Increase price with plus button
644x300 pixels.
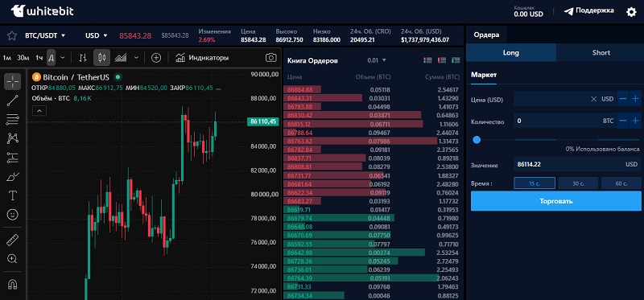(635, 99)
